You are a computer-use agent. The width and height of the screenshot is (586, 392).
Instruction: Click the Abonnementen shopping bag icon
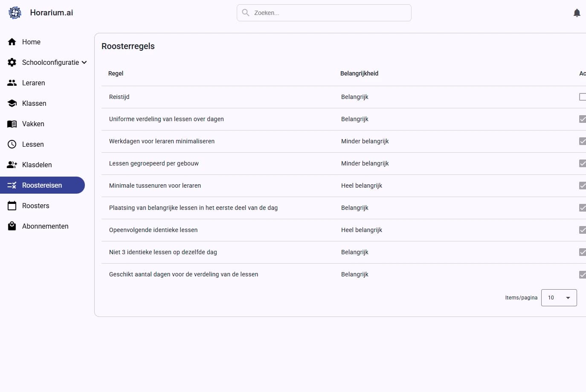[12, 226]
